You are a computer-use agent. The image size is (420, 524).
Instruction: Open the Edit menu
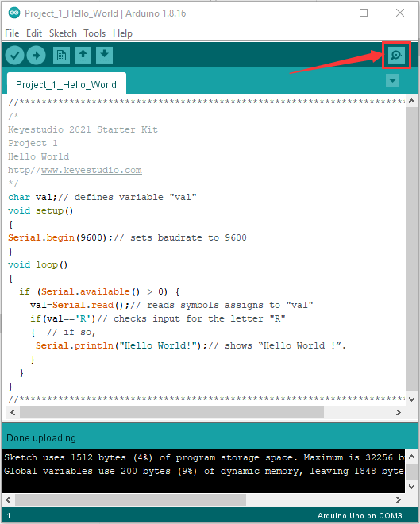coord(34,33)
